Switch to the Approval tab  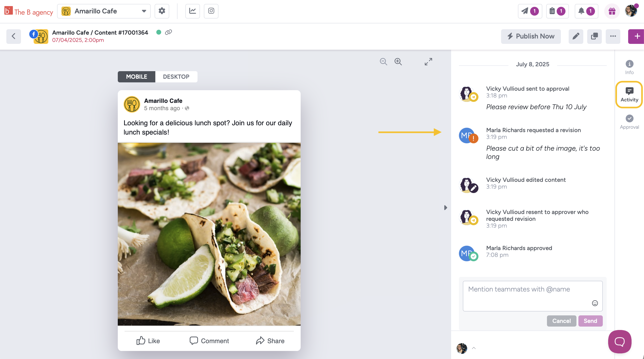629,122
